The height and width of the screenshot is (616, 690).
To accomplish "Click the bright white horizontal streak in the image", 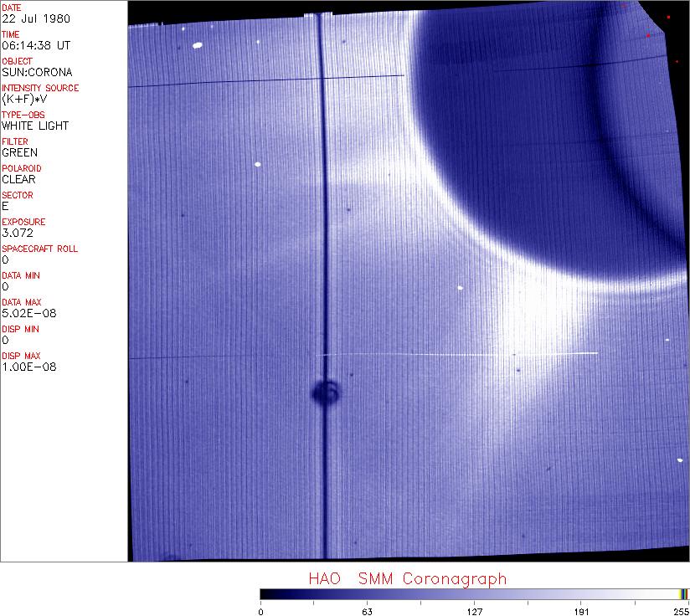I will tap(502, 353).
